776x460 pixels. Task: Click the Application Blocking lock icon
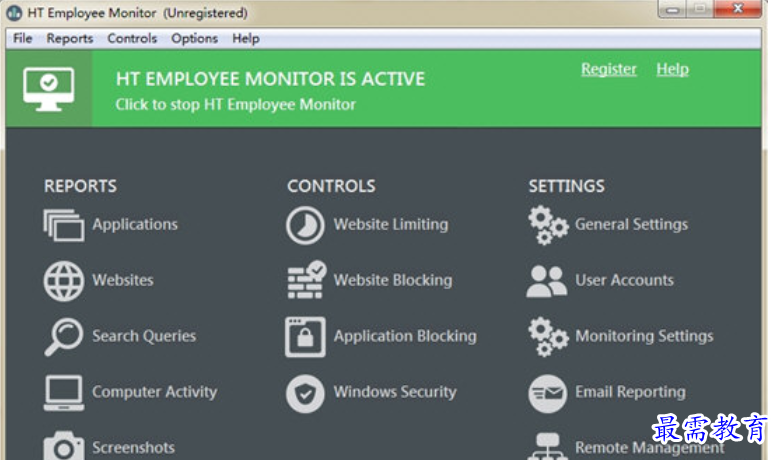[x=305, y=337]
